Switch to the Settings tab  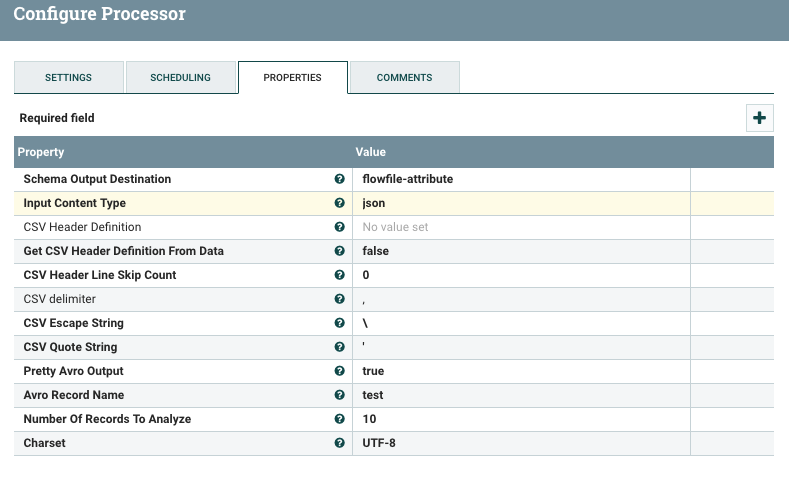click(x=69, y=78)
